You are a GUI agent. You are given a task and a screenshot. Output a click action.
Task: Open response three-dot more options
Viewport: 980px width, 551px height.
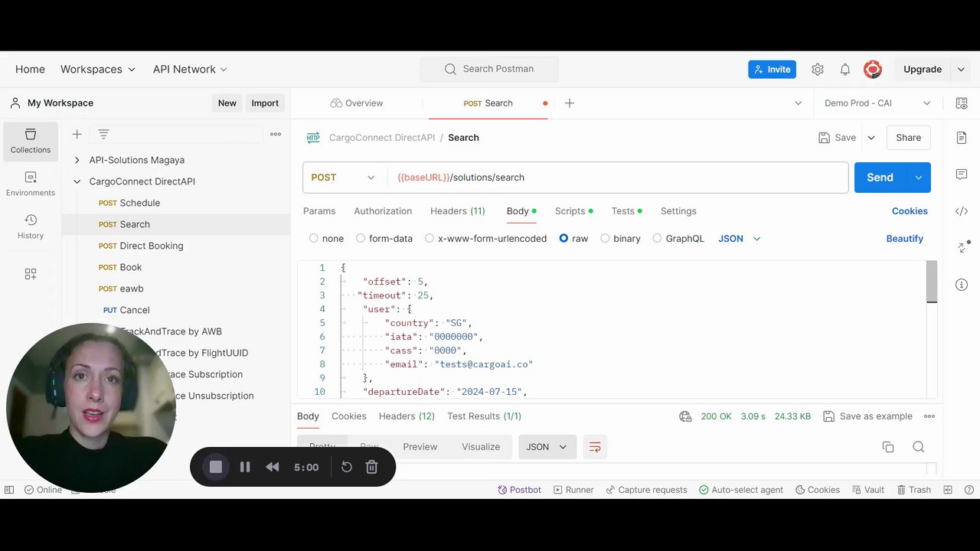pos(929,416)
